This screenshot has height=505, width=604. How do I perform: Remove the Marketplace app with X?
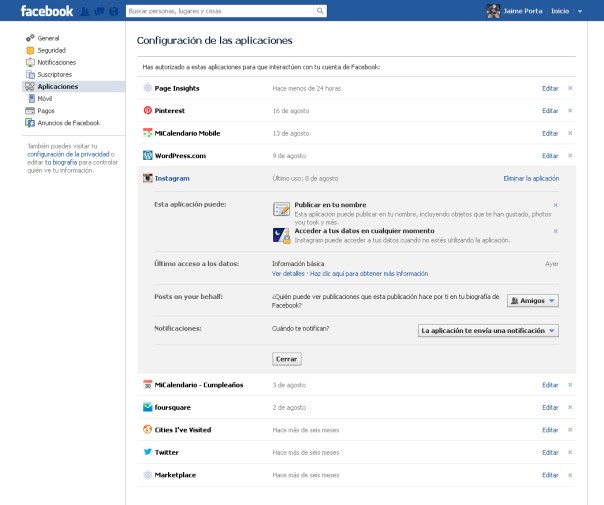pyautogui.click(x=570, y=475)
